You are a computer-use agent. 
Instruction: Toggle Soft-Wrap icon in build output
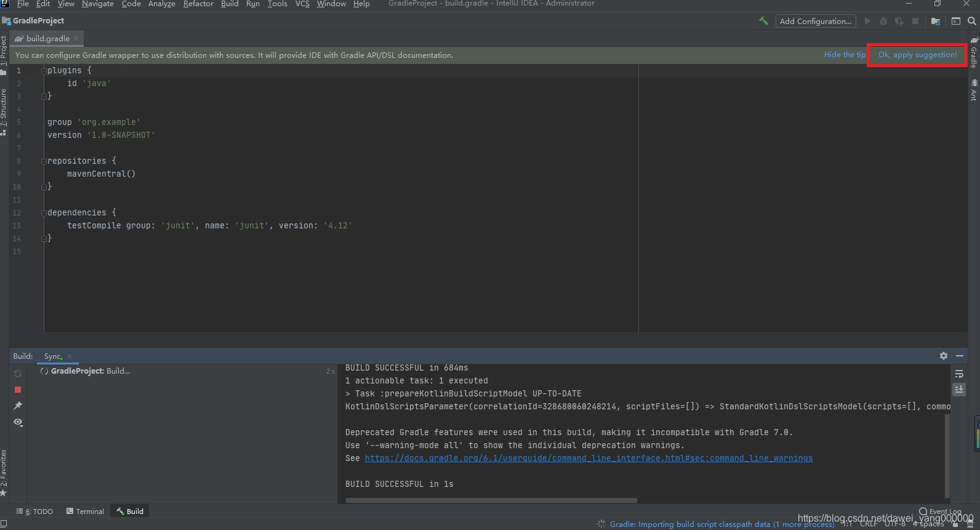pyautogui.click(x=959, y=374)
